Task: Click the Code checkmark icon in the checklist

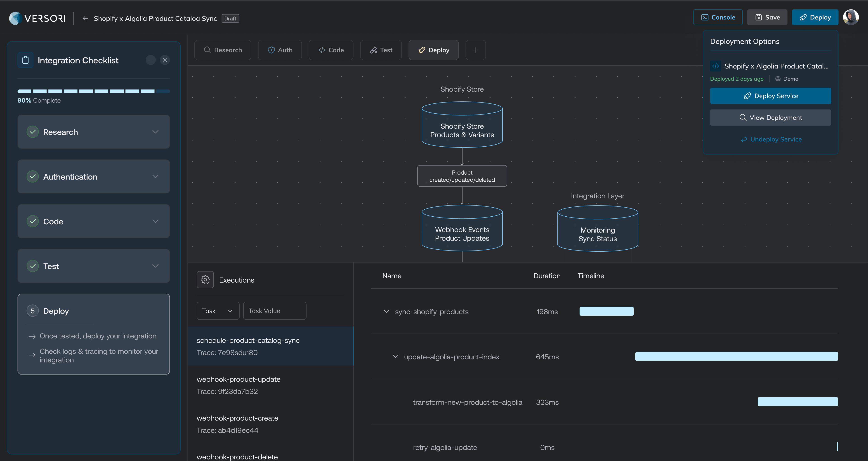Action: (33, 222)
